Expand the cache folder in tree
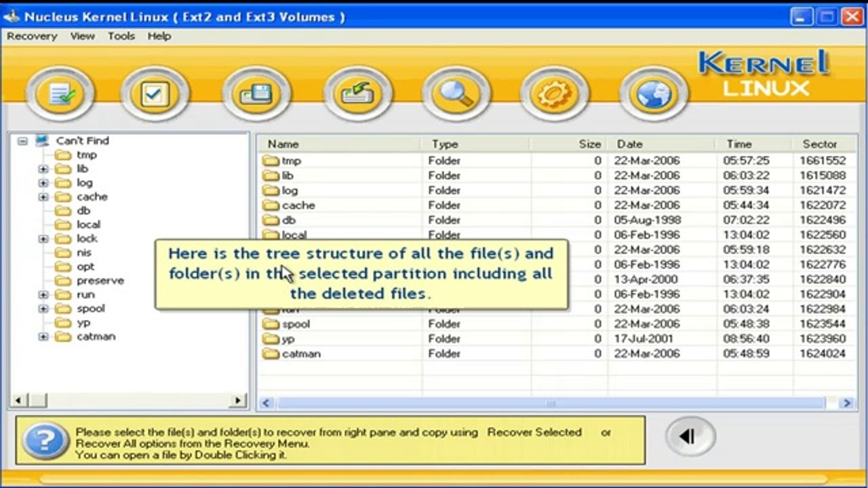The image size is (868, 488). click(x=43, y=197)
